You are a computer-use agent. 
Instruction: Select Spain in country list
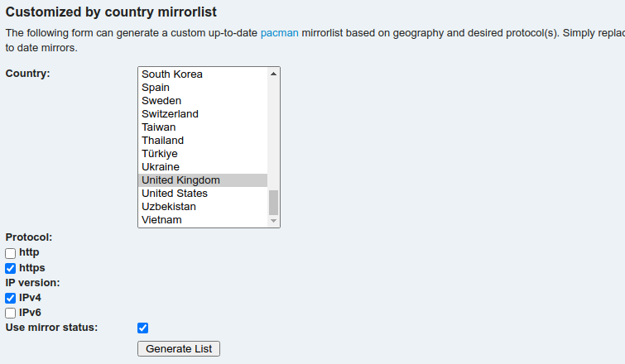click(156, 88)
